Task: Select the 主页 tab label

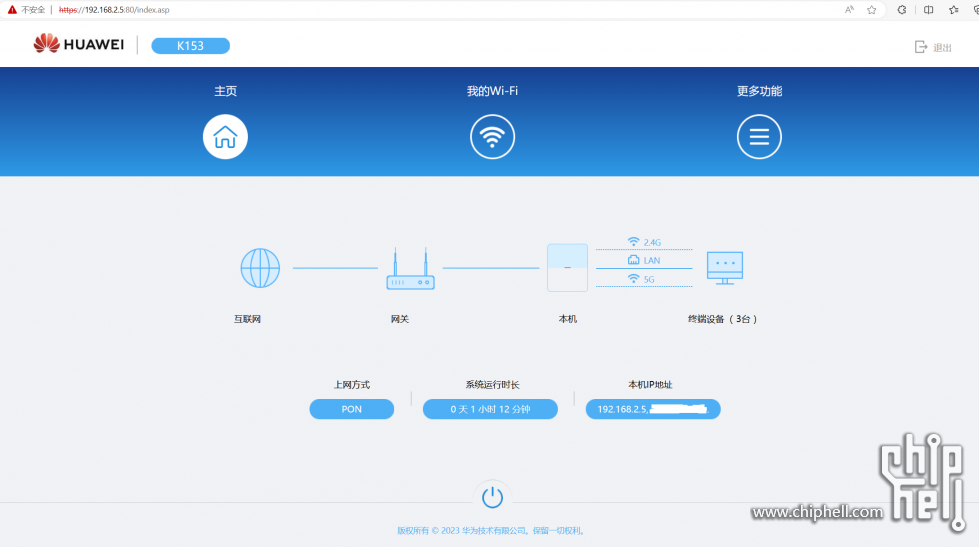Action: (225, 91)
